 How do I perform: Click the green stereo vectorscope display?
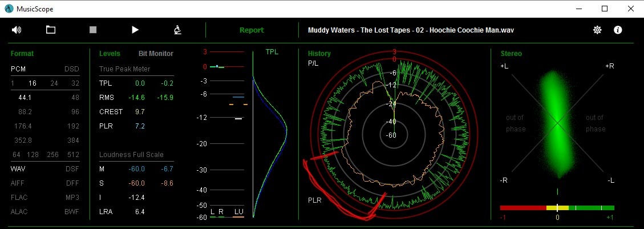pos(557,123)
